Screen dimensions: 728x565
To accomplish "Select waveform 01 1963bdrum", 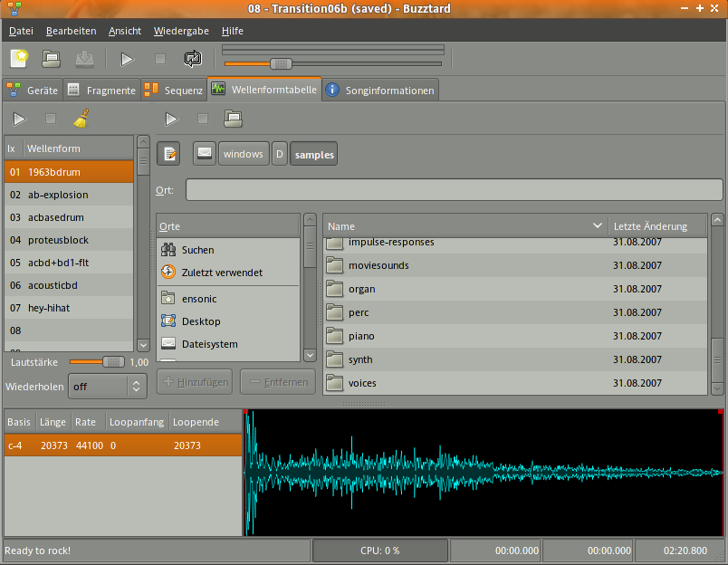I will coord(69,172).
